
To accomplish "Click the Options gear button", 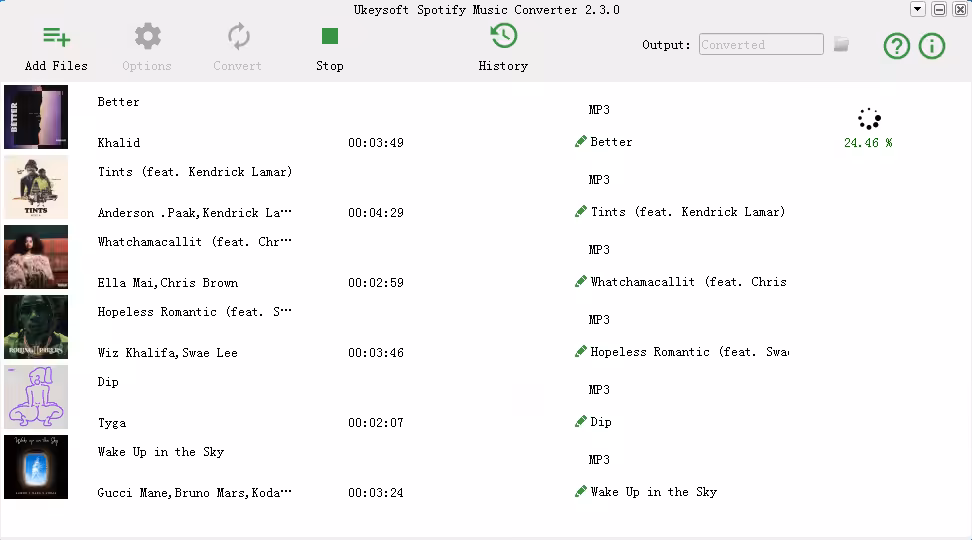I will click(x=147, y=38).
